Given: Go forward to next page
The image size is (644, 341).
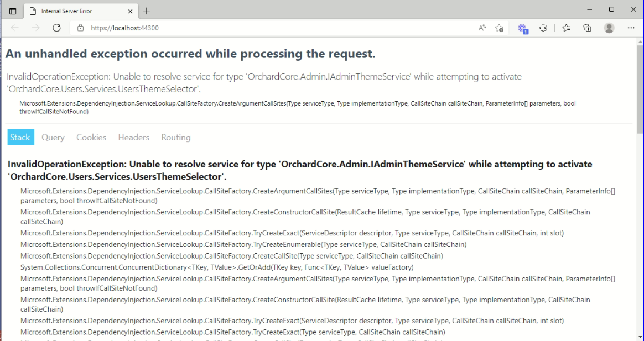Looking at the screenshot, I should (x=36, y=28).
